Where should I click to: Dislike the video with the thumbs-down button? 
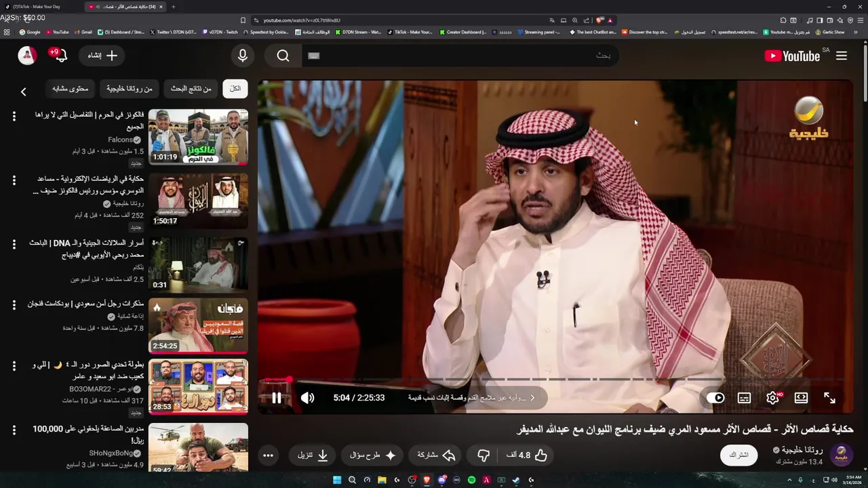pyautogui.click(x=484, y=455)
